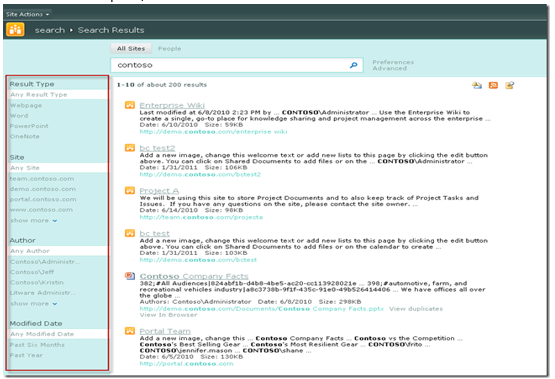
Task: Click the alert me icon above results
Action: [477, 85]
